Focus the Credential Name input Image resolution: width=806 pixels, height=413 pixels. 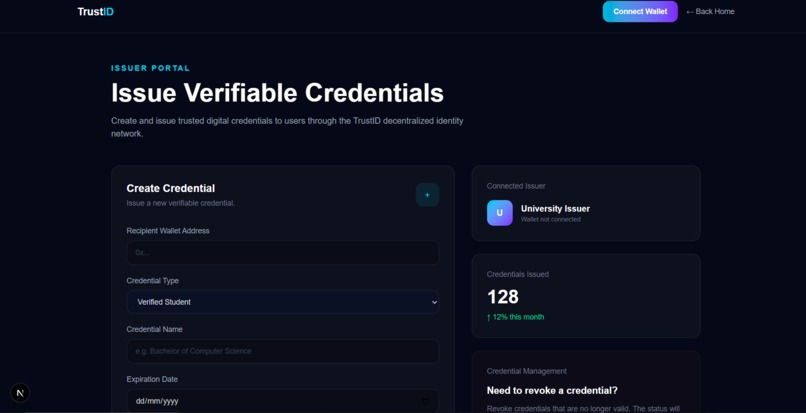click(x=283, y=351)
